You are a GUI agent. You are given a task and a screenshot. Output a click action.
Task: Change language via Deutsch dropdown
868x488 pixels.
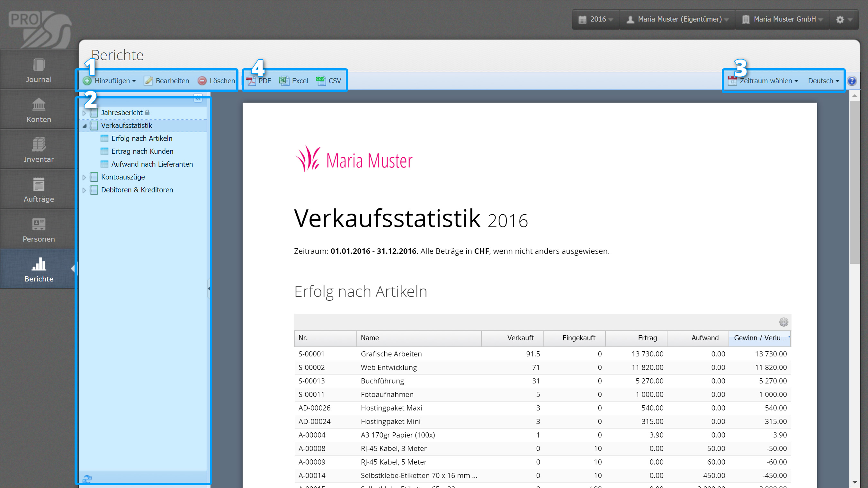[823, 81]
